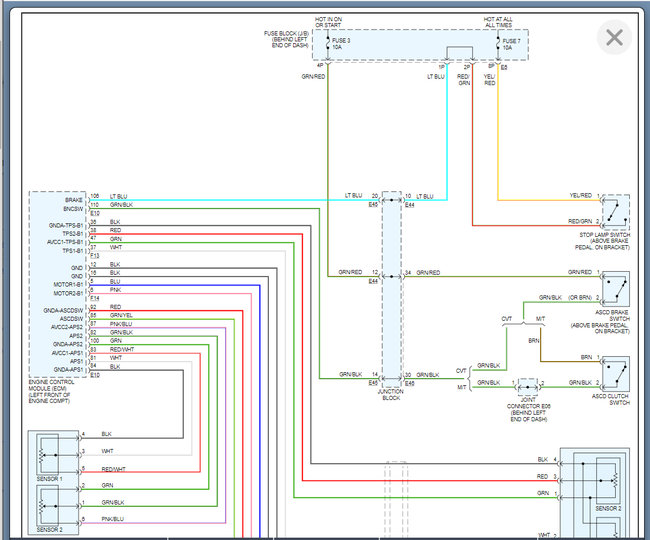Select the MOTOR2-B1 pin label
The width and height of the screenshot is (650, 540).
(x=68, y=293)
